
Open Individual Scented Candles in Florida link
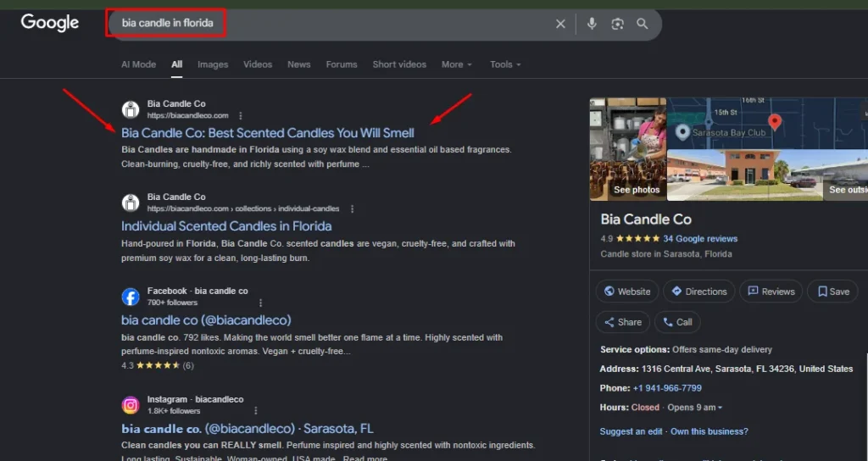(x=226, y=225)
